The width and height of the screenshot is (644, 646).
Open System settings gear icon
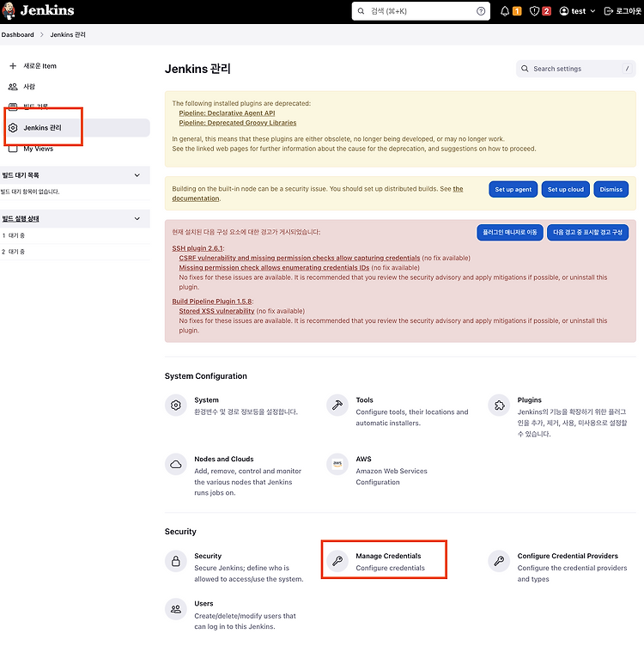click(x=176, y=405)
